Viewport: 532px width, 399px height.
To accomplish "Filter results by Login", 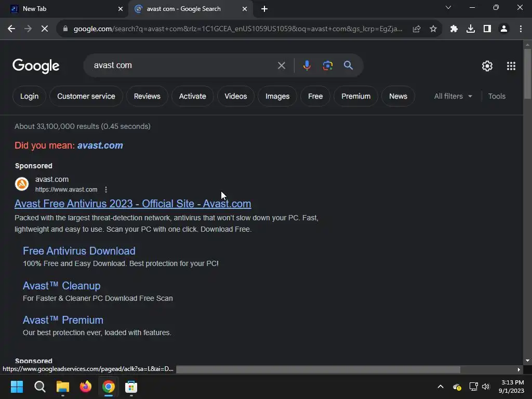I will pyautogui.click(x=29, y=96).
